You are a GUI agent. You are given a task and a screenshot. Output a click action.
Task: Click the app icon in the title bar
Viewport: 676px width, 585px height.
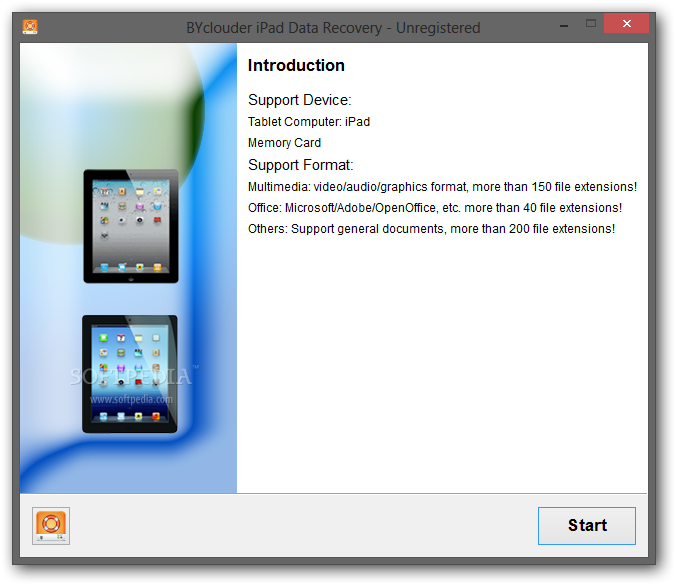[30, 27]
